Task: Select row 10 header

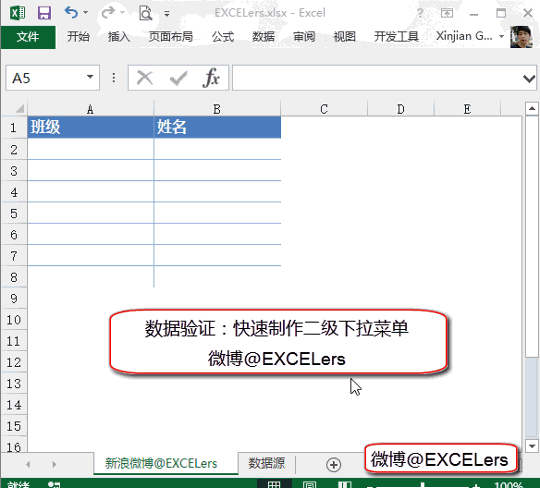Action: pos(14,320)
